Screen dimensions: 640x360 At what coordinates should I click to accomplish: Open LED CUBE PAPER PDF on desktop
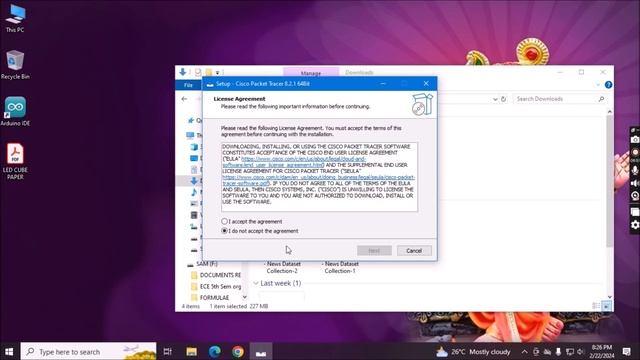(15, 161)
